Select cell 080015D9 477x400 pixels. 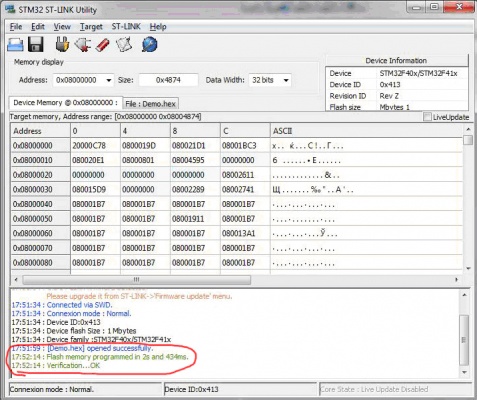95,190
